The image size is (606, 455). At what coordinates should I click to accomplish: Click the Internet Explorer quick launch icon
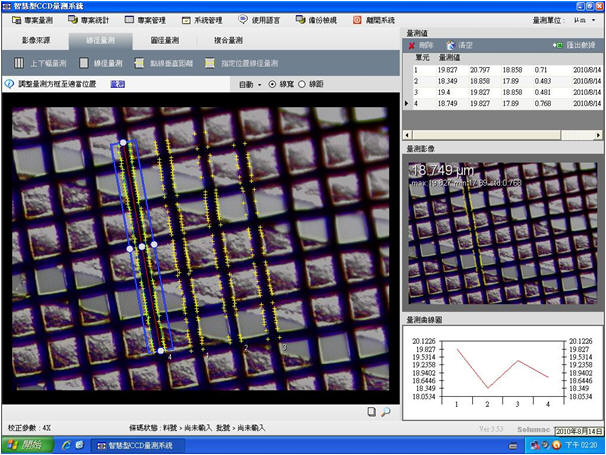(66, 445)
